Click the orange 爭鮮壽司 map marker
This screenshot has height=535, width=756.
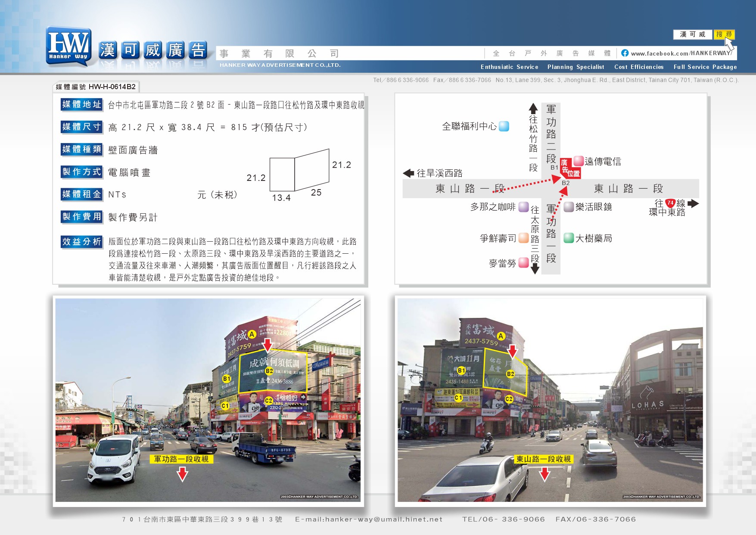[x=523, y=238]
